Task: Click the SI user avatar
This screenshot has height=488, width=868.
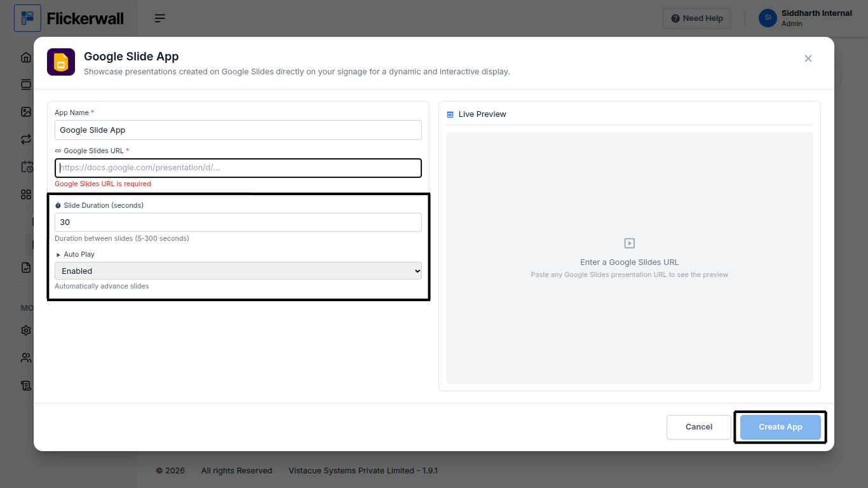Action: point(768,18)
